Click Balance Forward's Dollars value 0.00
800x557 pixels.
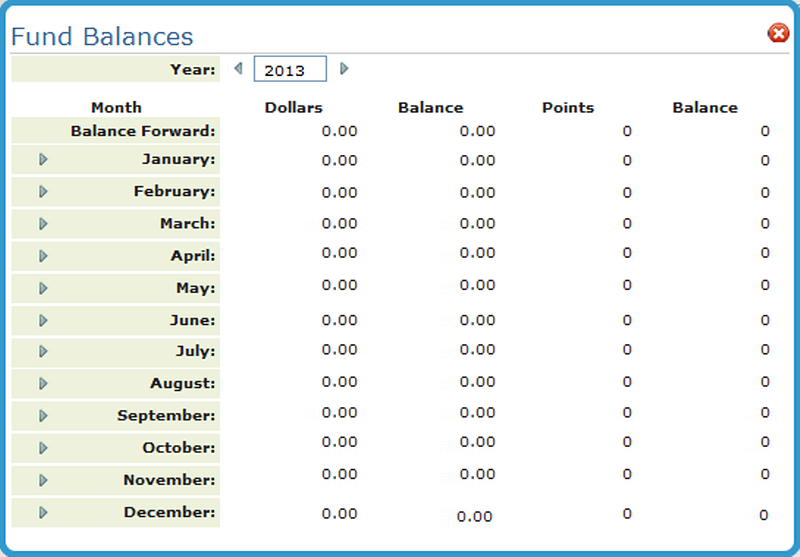[x=339, y=131]
